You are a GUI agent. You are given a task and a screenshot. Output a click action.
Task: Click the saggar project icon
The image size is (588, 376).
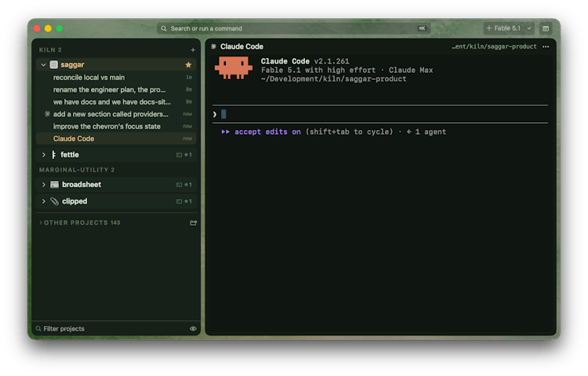click(54, 65)
